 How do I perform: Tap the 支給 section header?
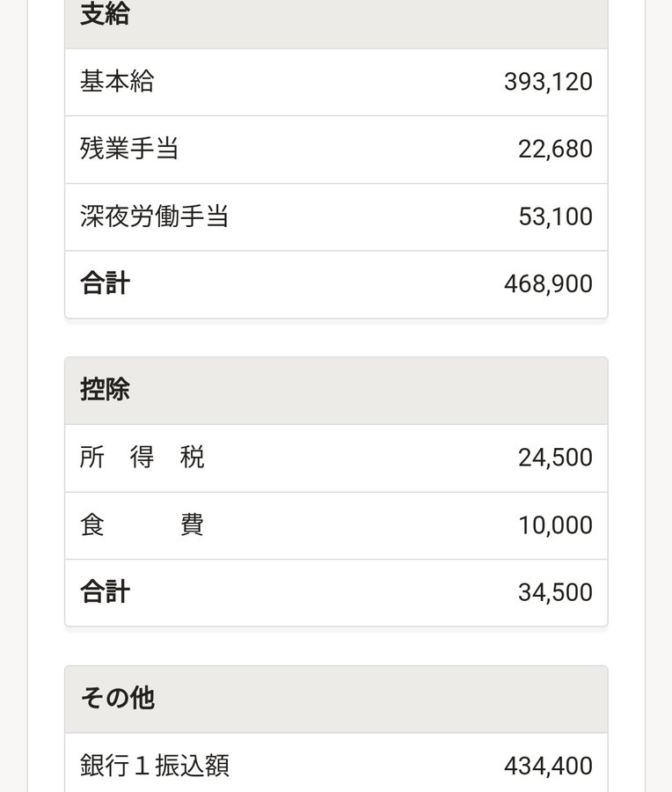pos(336,20)
